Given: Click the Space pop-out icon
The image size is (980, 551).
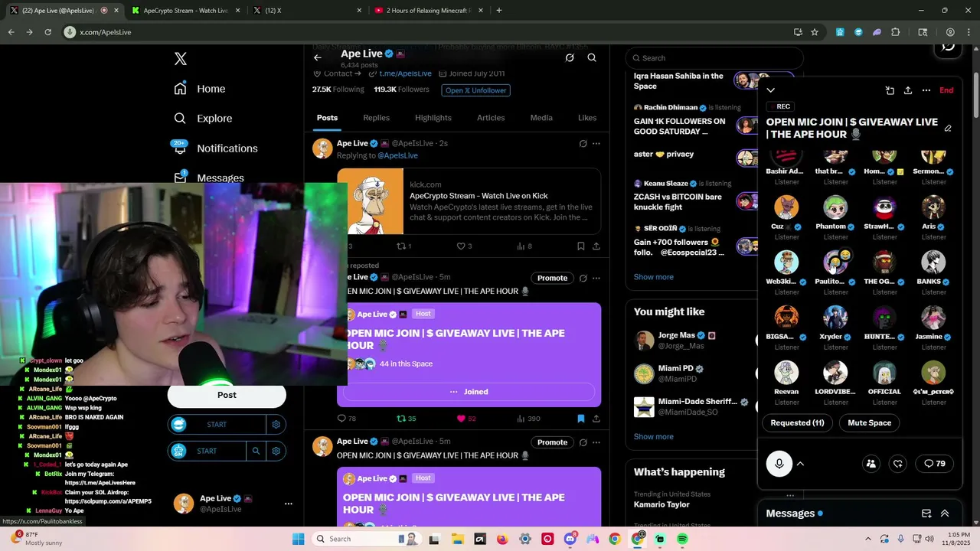Looking at the screenshot, I should (890, 90).
